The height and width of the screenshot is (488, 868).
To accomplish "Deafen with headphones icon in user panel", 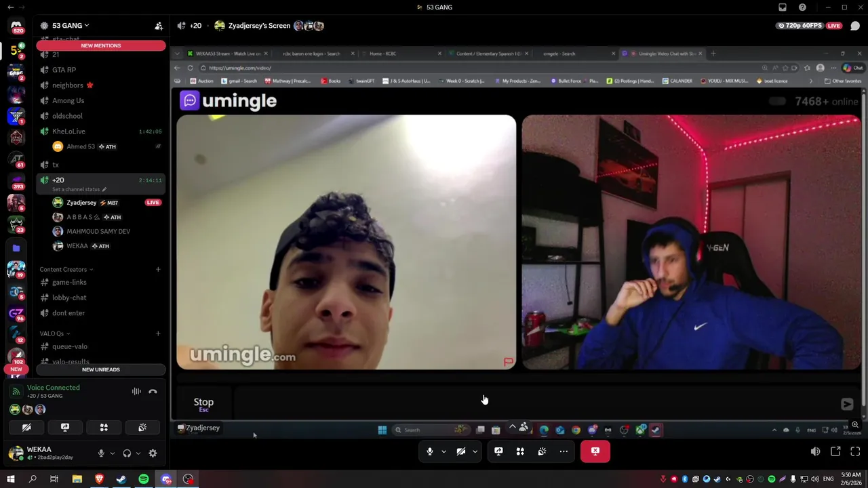I will (127, 453).
